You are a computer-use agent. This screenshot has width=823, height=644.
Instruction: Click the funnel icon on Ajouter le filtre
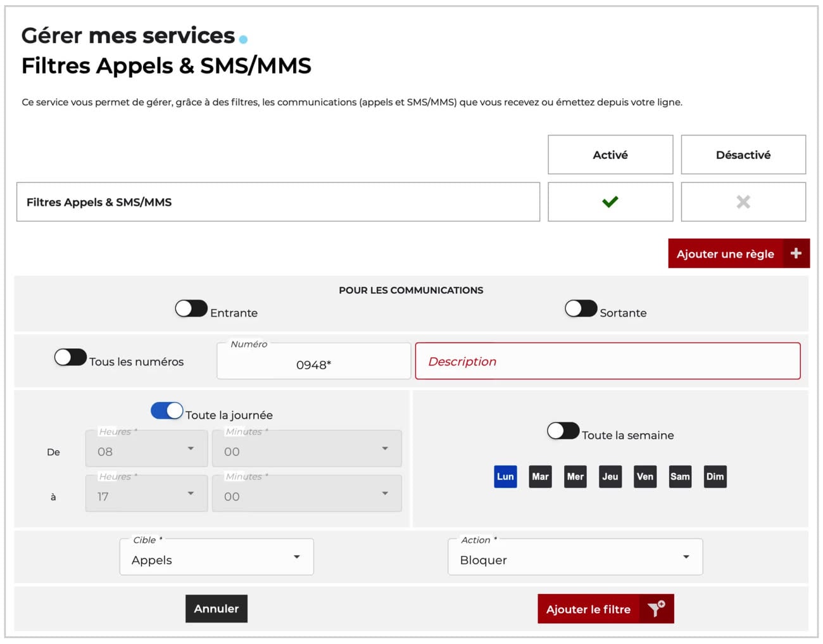(x=656, y=609)
